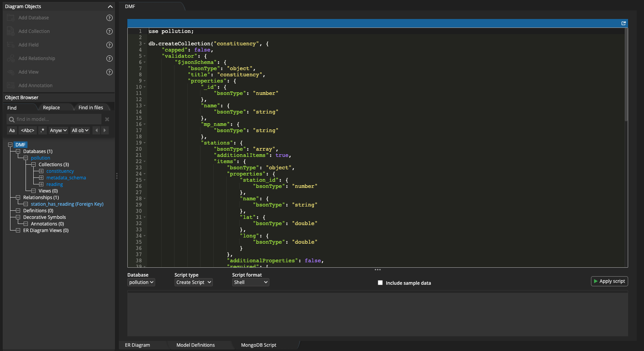This screenshot has height=351, width=644.
Task: Go to next search result arrow
Action: point(104,131)
